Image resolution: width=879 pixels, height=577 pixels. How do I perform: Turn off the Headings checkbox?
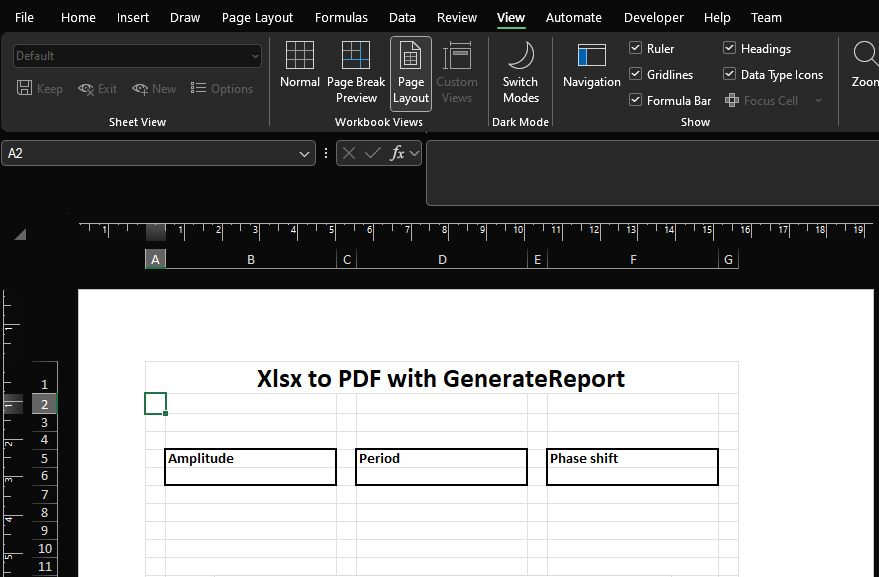click(729, 48)
